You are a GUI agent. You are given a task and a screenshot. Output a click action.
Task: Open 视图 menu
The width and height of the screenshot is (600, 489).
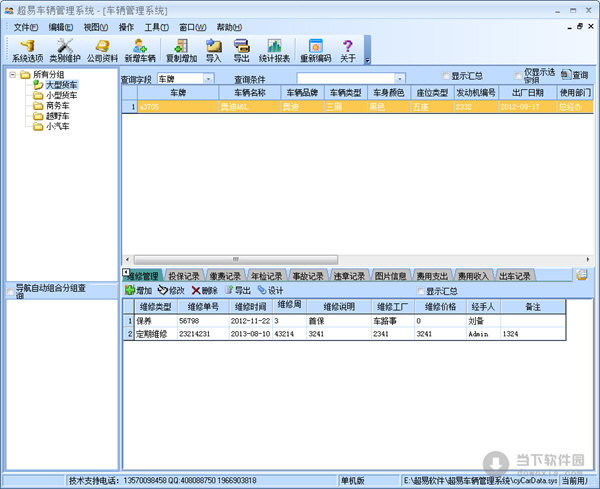pos(96,27)
